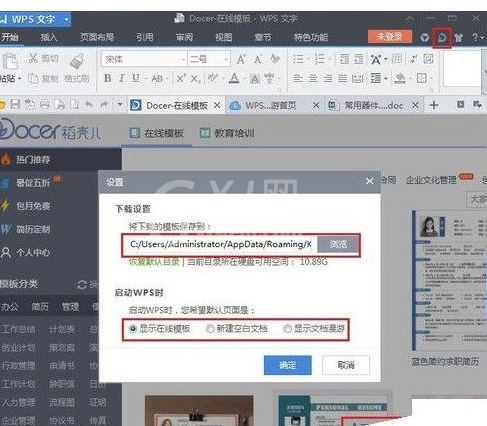Image resolution: width=487 pixels, height=426 pixels.
Task: Click the 浏览 browse button
Action: pos(338,244)
